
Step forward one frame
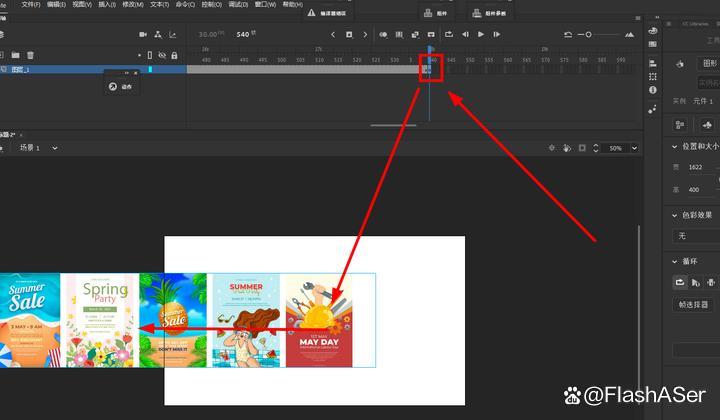[496, 34]
